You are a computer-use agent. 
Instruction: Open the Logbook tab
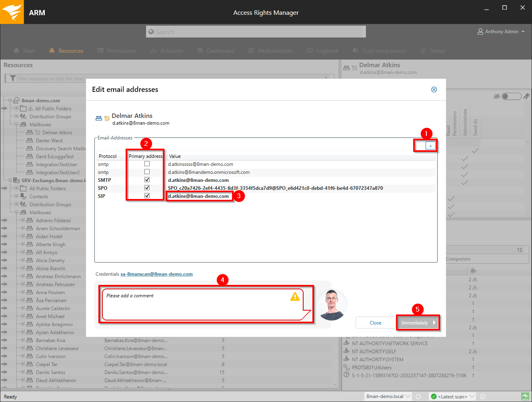pyautogui.click(x=322, y=51)
